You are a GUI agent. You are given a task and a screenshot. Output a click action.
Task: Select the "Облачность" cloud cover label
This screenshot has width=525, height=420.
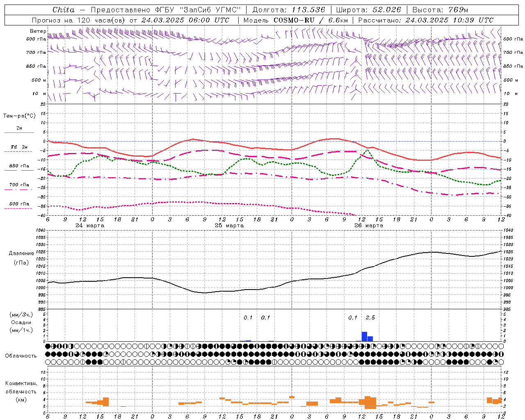(21, 356)
